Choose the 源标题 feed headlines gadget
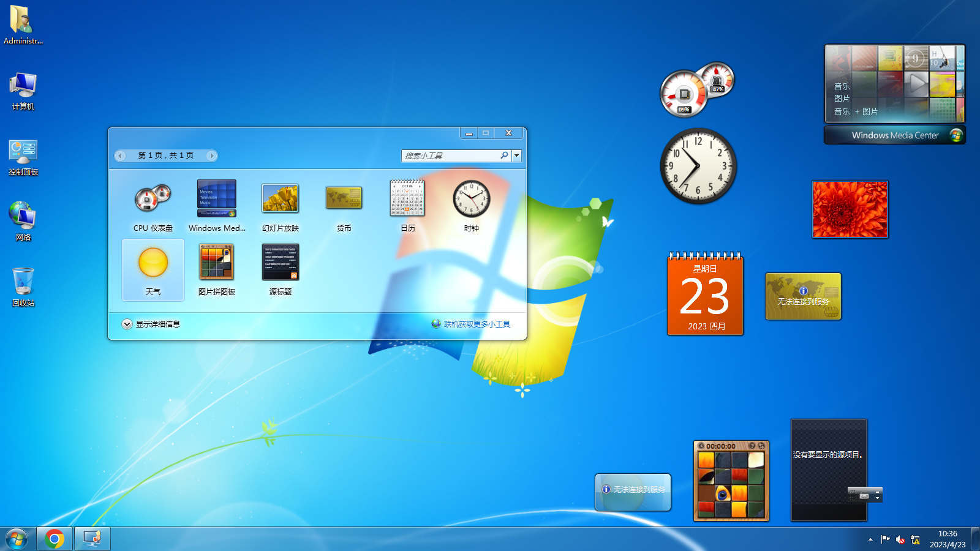This screenshot has width=980, height=551. coord(281,262)
